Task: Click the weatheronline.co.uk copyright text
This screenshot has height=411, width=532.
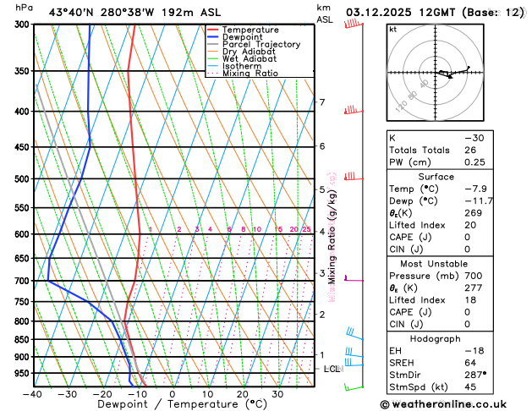Action: [x=444, y=404]
